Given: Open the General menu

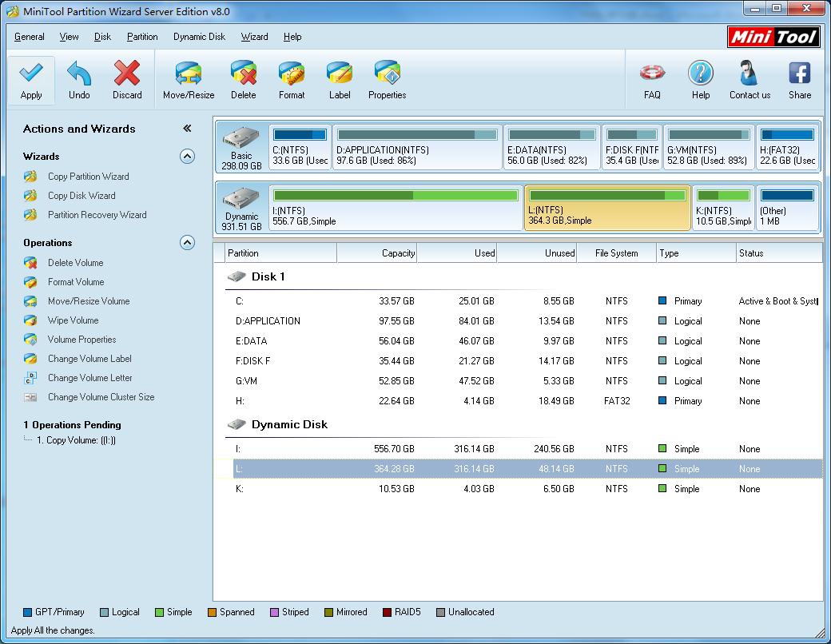Looking at the screenshot, I should coord(29,37).
